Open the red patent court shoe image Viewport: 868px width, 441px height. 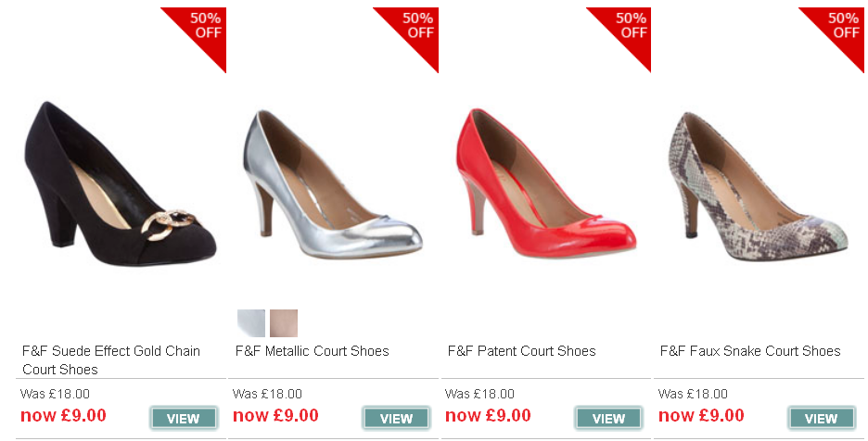[x=546, y=183]
